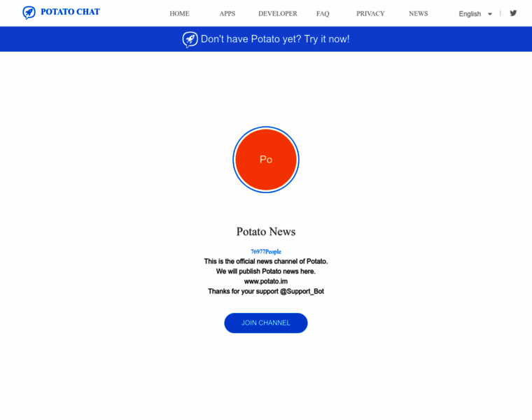Open the DEVELOPER menu item
This screenshot has width=532, height=420.
(278, 13)
